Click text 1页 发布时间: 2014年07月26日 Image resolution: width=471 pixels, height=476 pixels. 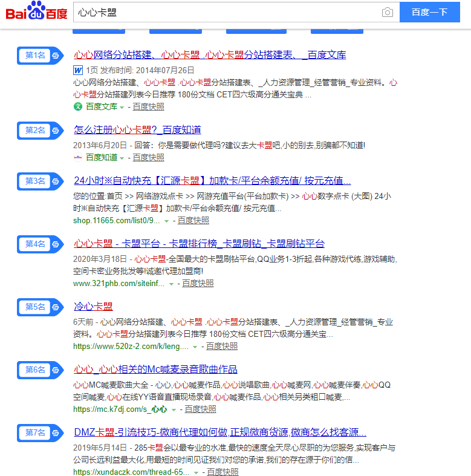coord(140,70)
